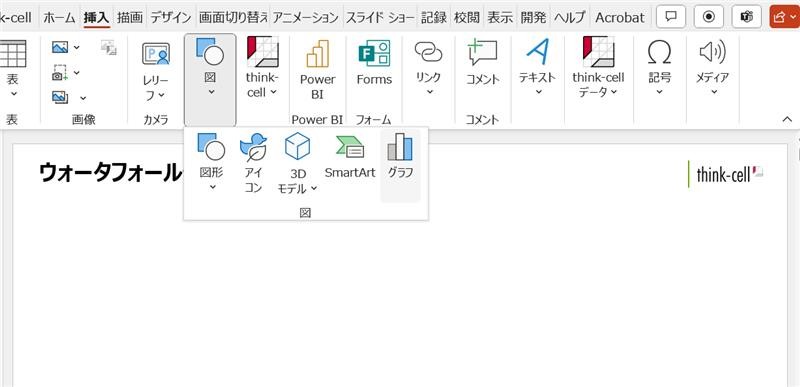Go to the 記録 tab
Image resolution: width=800 pixels, height=387 pixels.
point(435,17)
